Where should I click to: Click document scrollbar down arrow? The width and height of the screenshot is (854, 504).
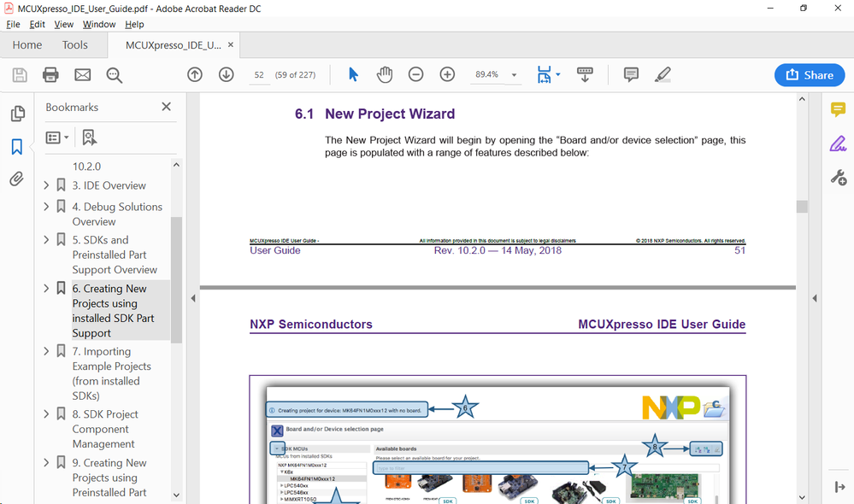point(802,497)
